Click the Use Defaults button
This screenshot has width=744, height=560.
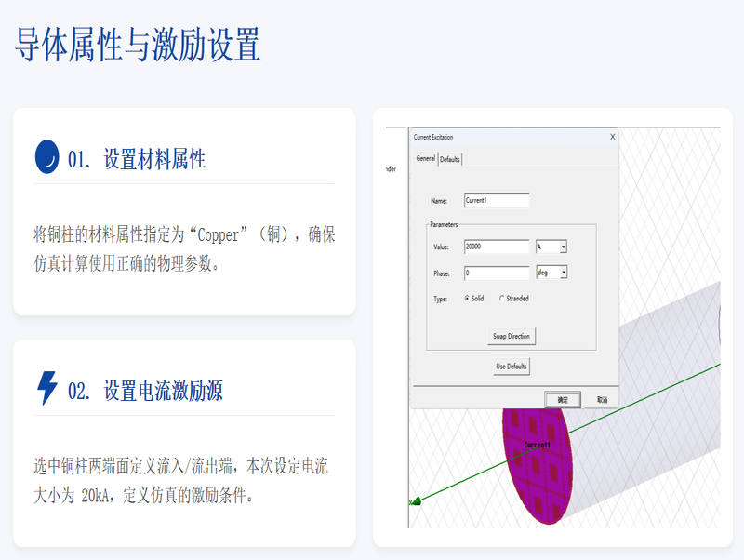tap(511, 367)
